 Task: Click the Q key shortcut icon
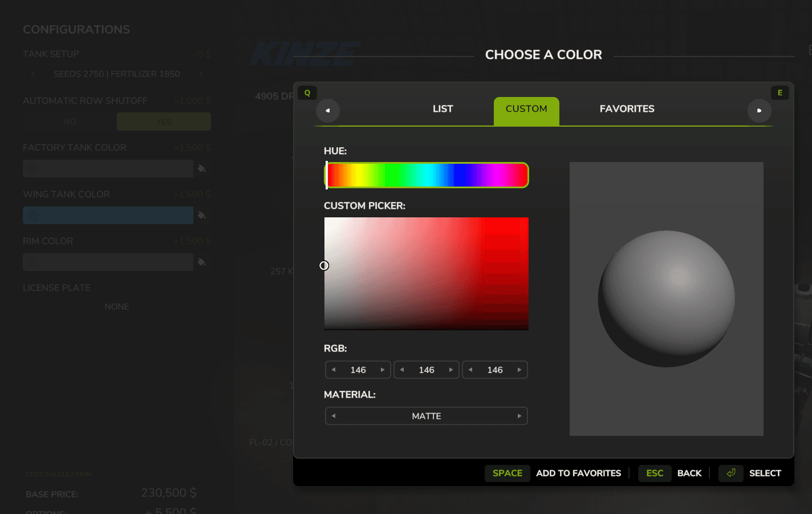[307, 93]
